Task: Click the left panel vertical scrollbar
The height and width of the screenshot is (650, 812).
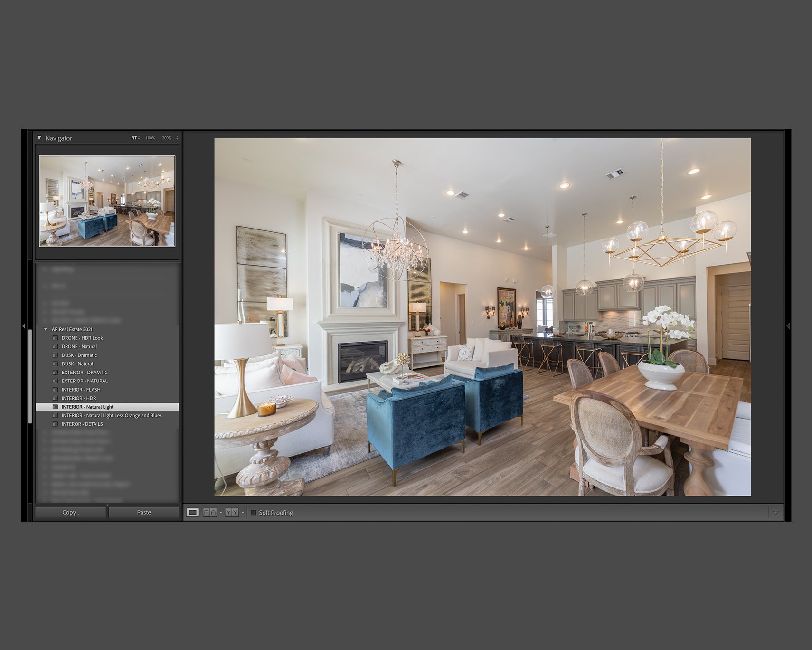Action: pyautogui.click(x=30, y=375)
